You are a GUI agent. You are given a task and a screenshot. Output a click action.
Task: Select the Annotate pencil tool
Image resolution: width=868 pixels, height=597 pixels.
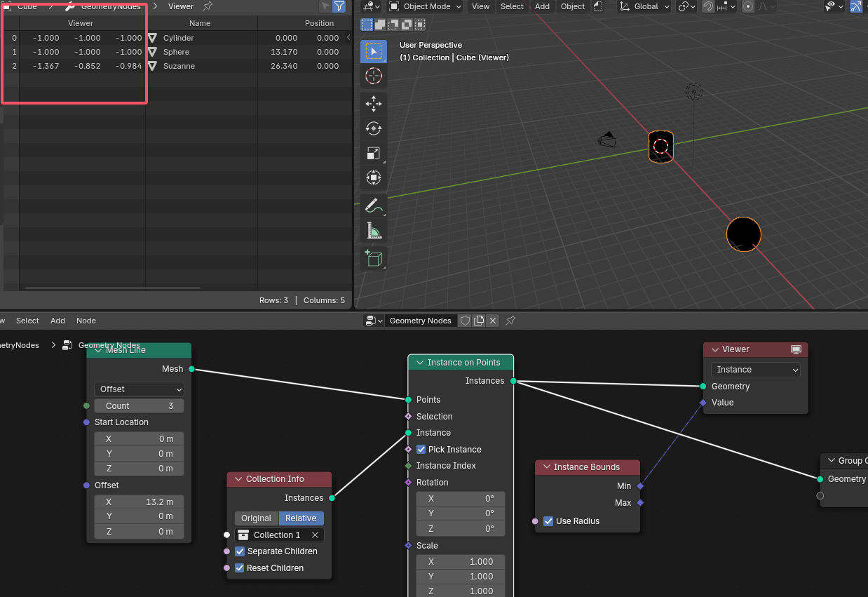pyautogui.click(x=374, y=206)
